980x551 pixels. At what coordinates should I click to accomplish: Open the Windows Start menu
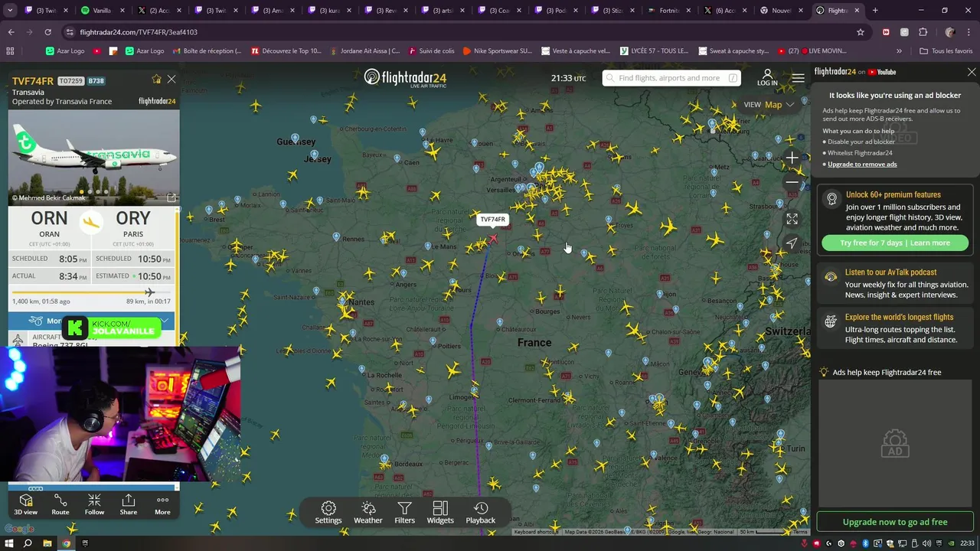[x=9, y=543]
